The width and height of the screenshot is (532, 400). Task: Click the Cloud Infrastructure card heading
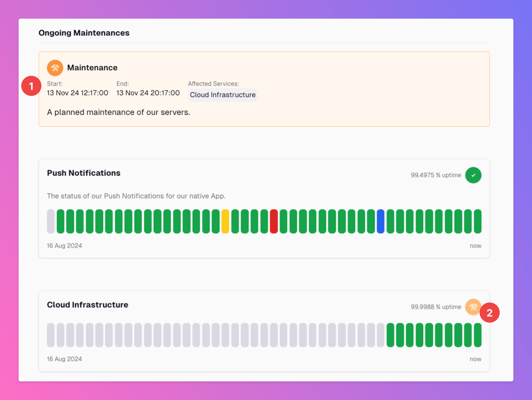coord(88,305)
